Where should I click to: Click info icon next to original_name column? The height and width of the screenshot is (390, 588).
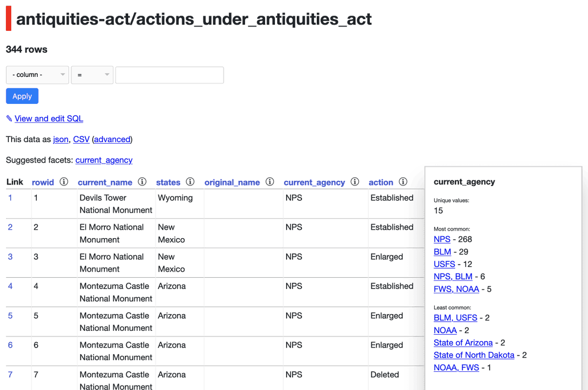point(269,182)
